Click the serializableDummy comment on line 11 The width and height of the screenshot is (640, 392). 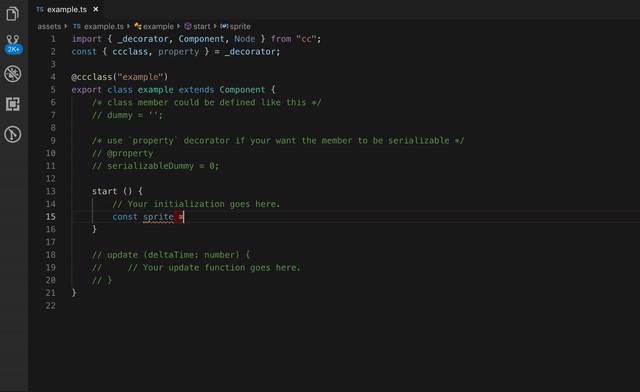[156, 166]
